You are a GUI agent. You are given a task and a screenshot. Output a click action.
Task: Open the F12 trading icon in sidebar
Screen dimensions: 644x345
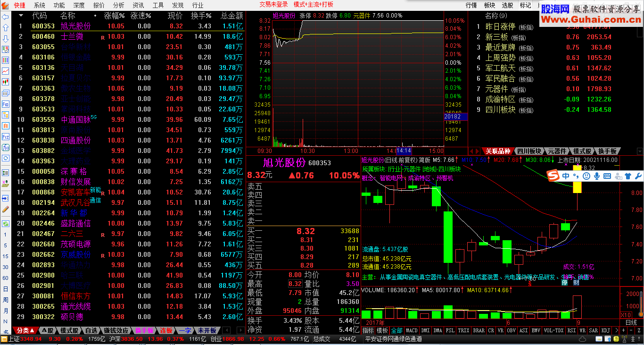5,136
